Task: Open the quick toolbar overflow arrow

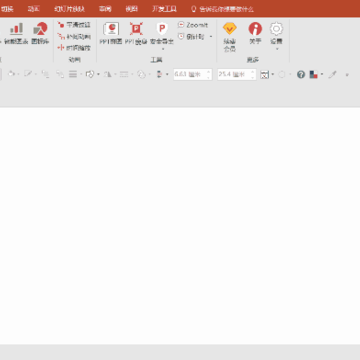Action: point(347,75)
